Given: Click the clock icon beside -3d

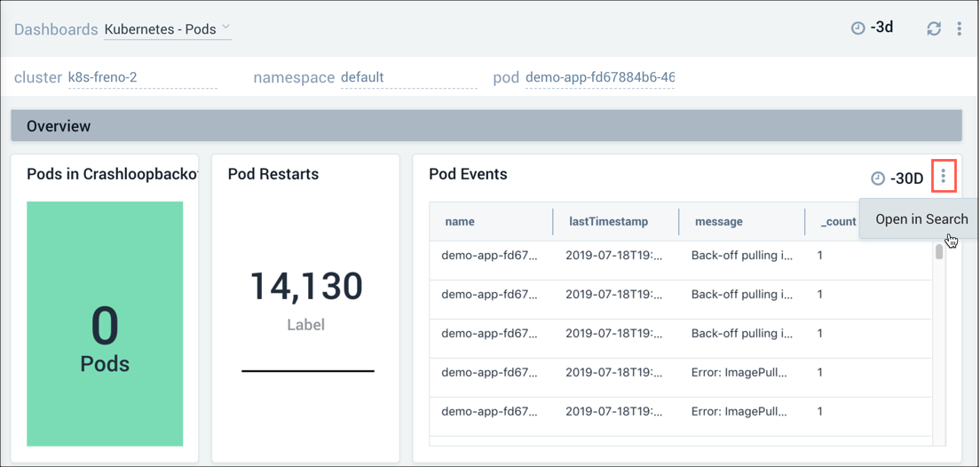Looking at the screenshot, I should pos(857,28).
